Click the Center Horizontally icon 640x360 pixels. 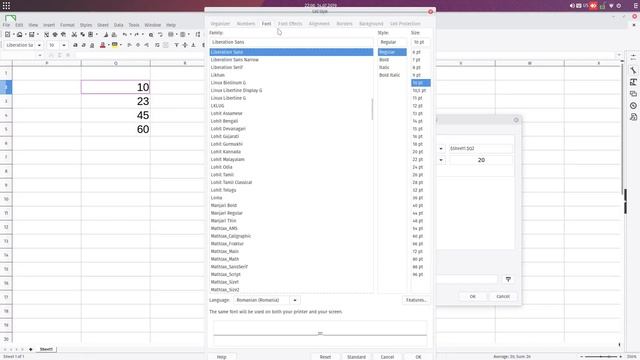click(138, 45)
